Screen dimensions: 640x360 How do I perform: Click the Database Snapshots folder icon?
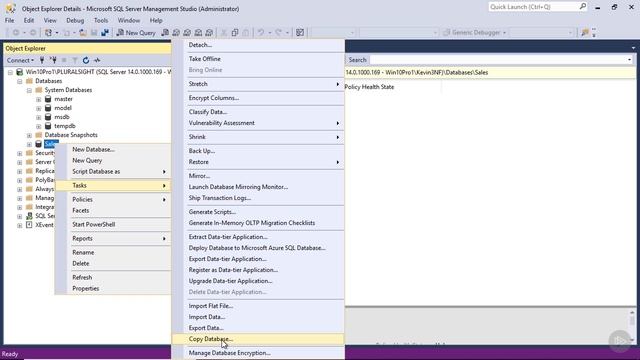(39, 135)
